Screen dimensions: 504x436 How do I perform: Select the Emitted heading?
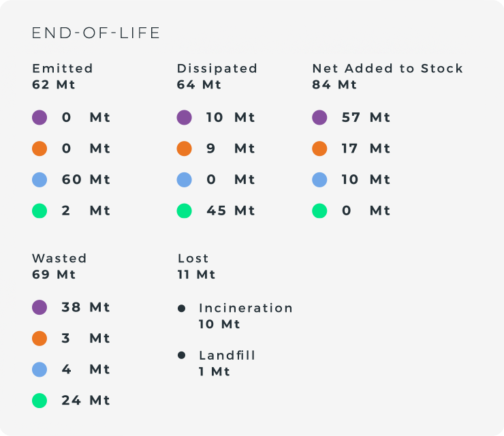pos(63,68)
